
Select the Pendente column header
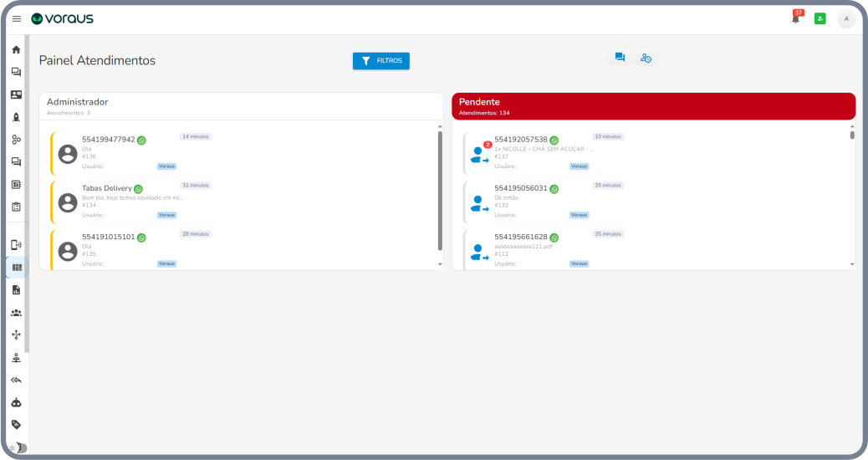[x=653, y=105]
